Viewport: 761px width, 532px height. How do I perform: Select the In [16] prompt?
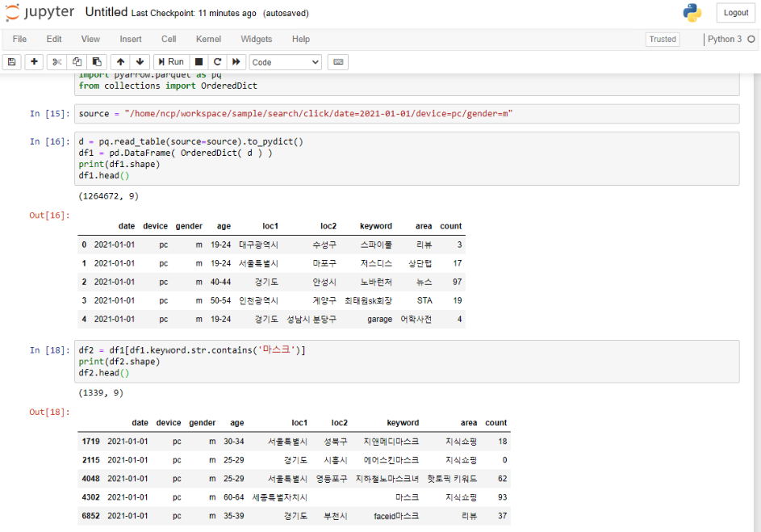click(x=50, y=142)
